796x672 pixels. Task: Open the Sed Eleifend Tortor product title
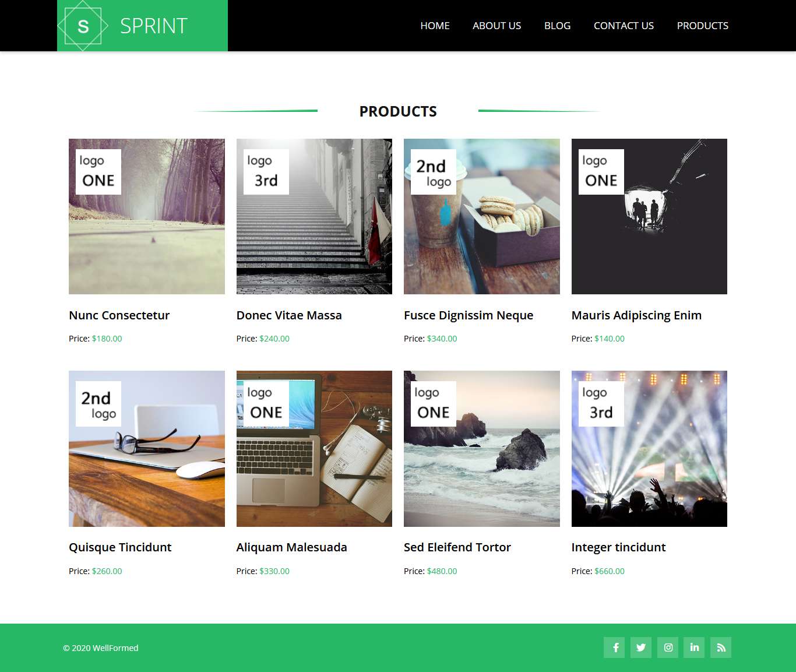tap(457, 547)
